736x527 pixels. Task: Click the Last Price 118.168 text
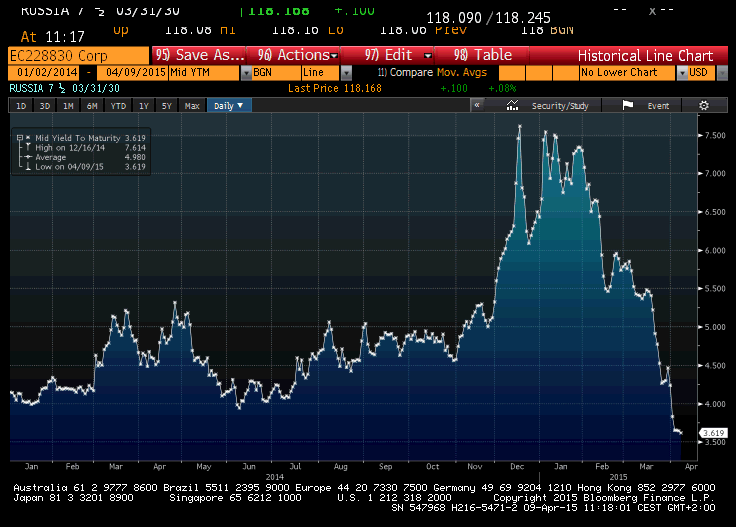click(335, 88)
